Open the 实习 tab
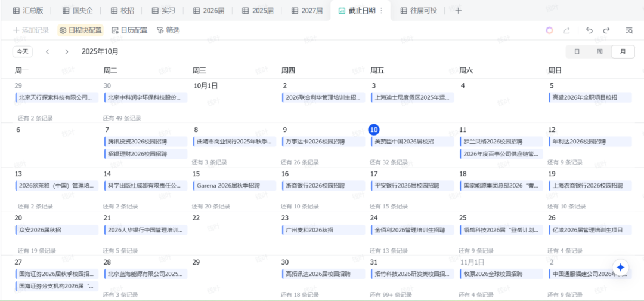The image size is (644, 301). tap(163, 11)
